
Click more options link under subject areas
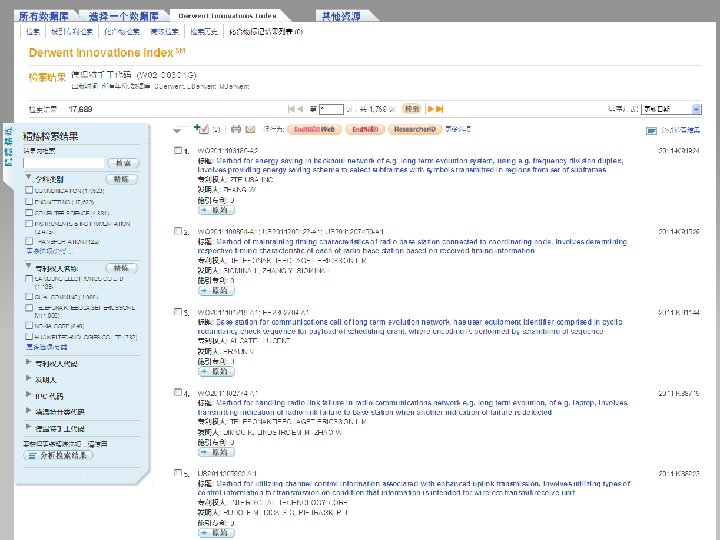point(49,251)
